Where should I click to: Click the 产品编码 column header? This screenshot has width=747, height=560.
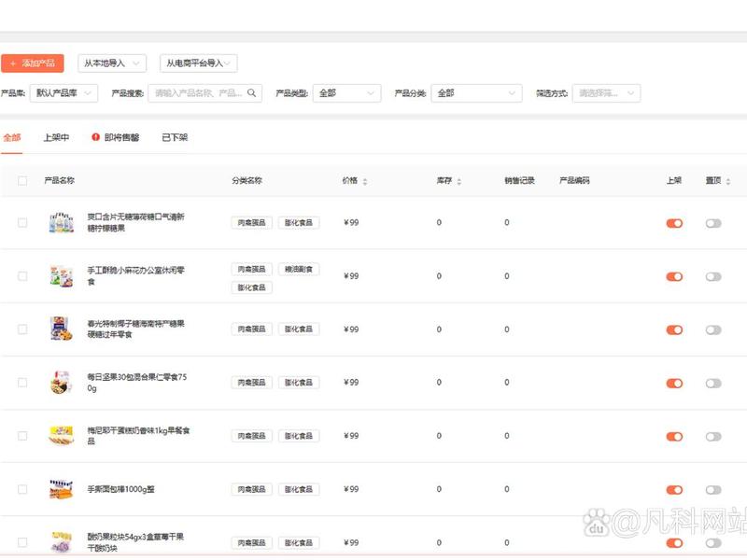coord(574,180)
